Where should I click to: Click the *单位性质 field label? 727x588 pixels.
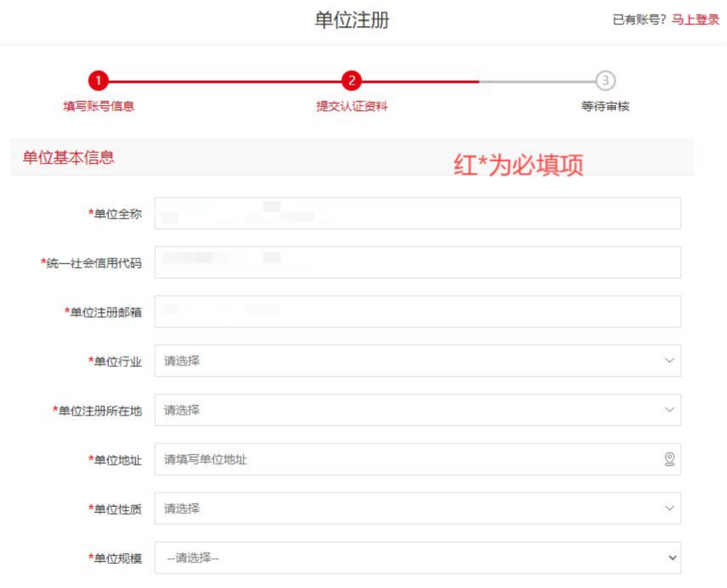pos(115,509)
